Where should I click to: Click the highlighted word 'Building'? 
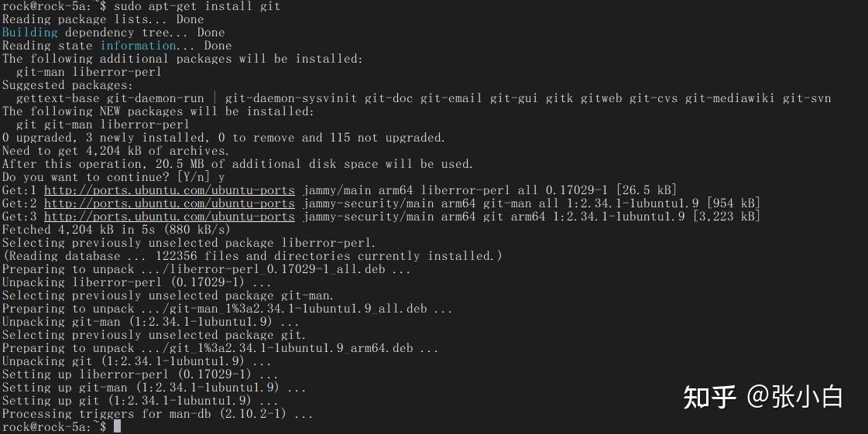tap(30, 32)
